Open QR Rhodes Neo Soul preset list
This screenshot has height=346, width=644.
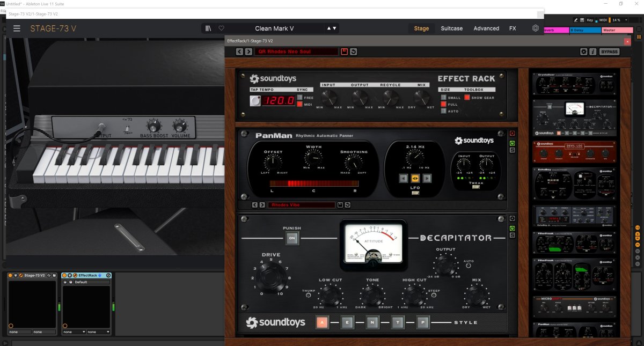click(x=296, y=51)
